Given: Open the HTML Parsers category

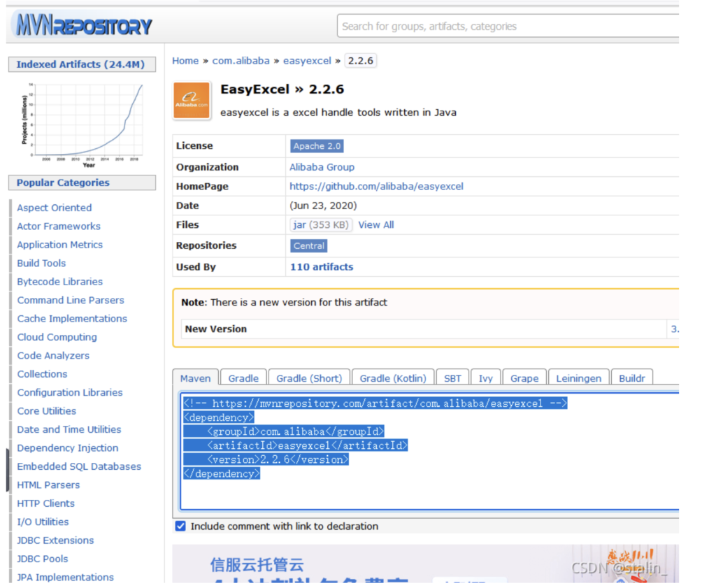Looking at the screenshot, I should coord(48,485).
